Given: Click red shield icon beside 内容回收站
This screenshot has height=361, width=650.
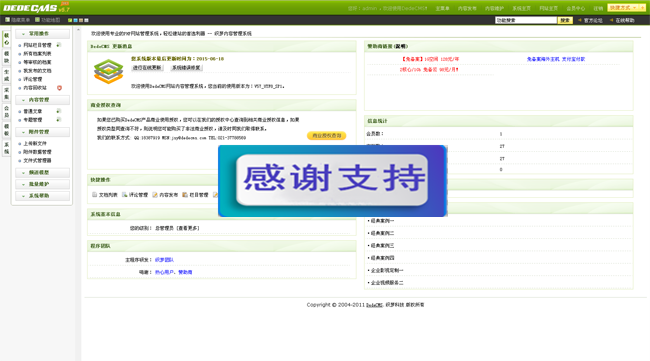Looking at the screenshot, I should (x=59, y=88).
